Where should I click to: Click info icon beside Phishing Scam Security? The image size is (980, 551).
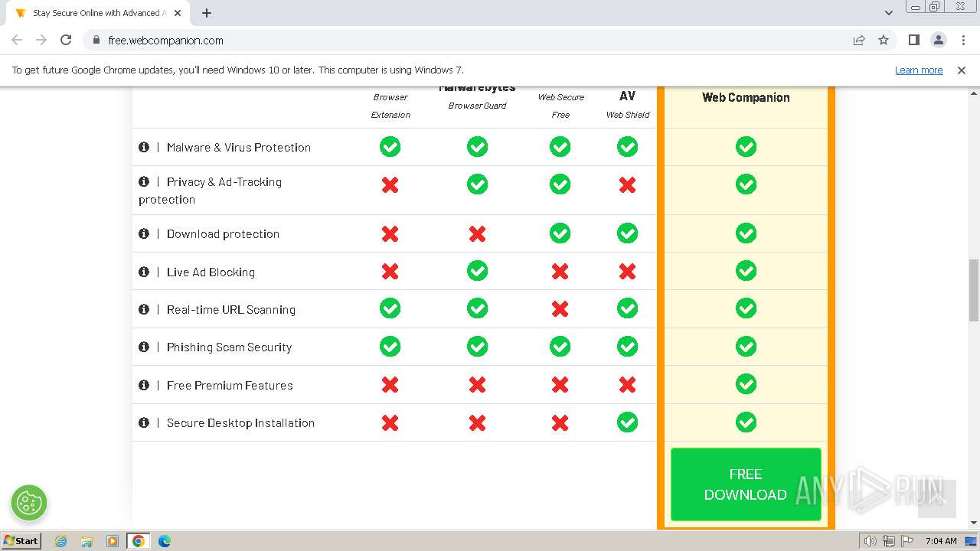[144, 347]
